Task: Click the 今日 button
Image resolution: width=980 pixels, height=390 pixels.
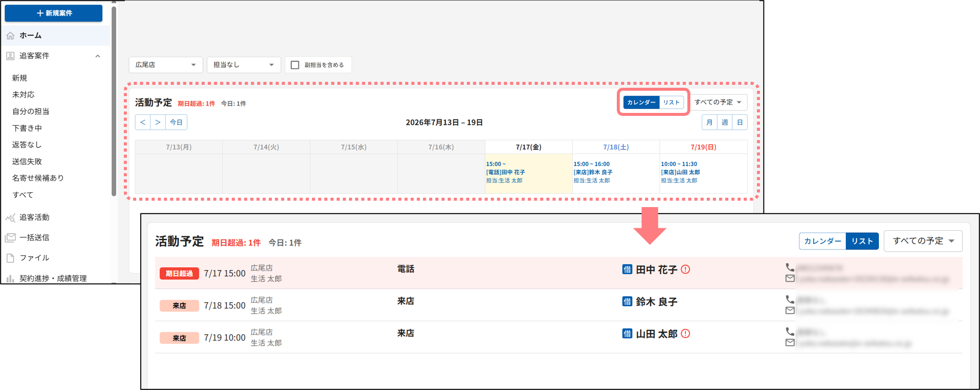Action: (176, 122)
